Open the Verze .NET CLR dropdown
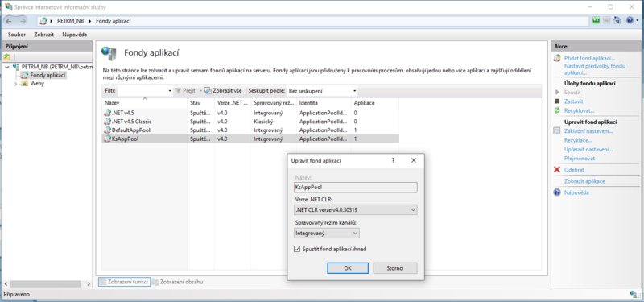Screen dimensions: 644x302 point(356,210)
